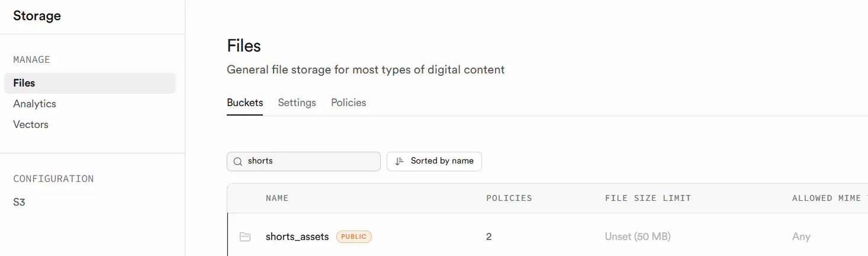Screen dimensions: 868x256
Task: Click the Unset (50 MB) size limit cell
Action: pos(637,236)
